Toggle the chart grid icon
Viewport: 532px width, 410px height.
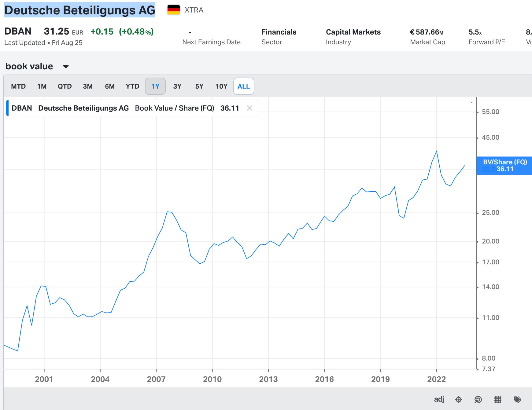(x=498, y=399)
